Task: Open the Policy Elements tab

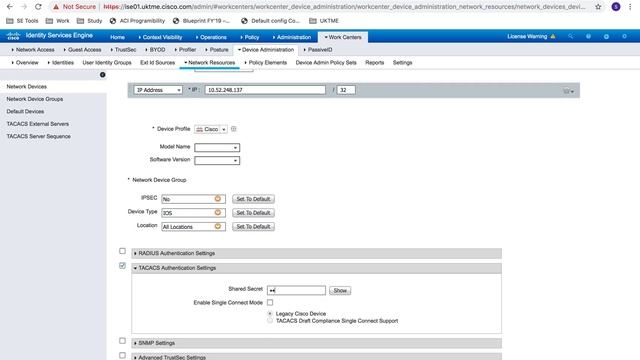Action: coord(265,62)
